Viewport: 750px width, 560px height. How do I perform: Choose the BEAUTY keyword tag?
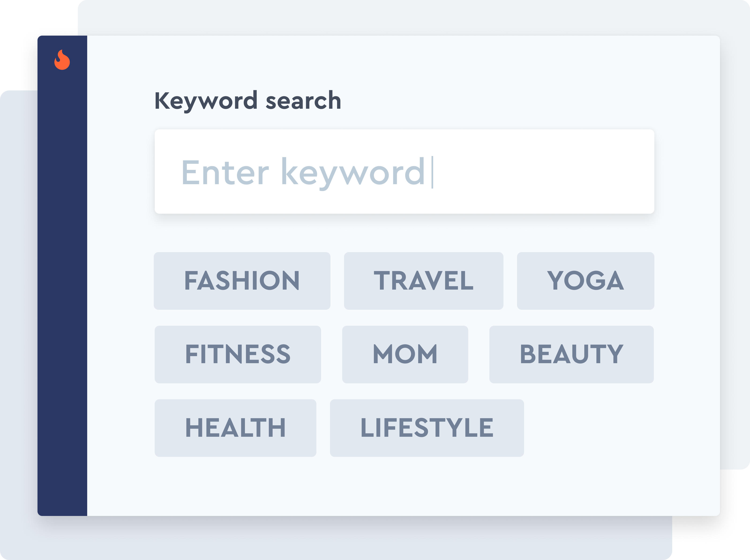click(x=571, y=354)
